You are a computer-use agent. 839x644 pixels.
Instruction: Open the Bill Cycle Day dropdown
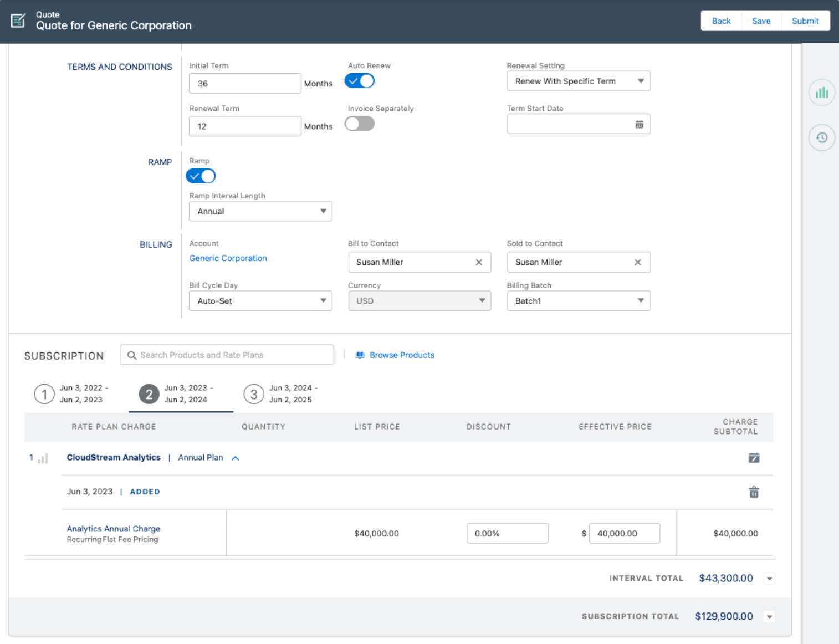point(260,301)
